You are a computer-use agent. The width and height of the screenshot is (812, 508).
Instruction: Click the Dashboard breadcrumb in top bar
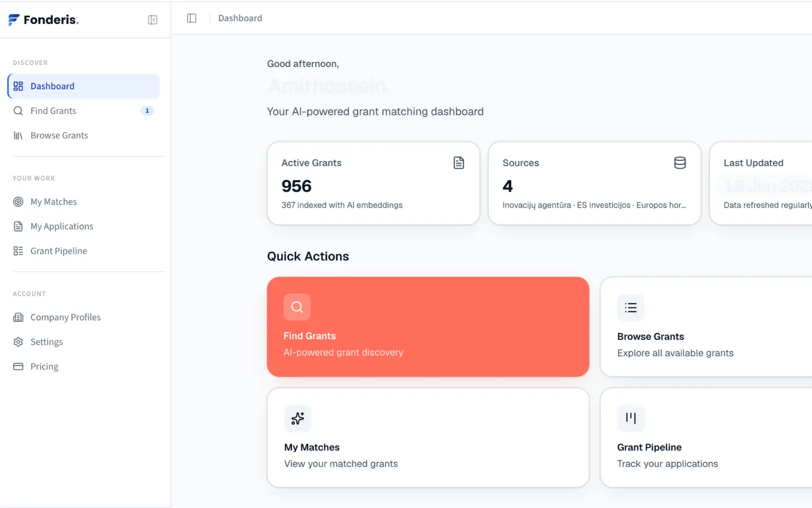pyautogui.click(x=240, y=18)
